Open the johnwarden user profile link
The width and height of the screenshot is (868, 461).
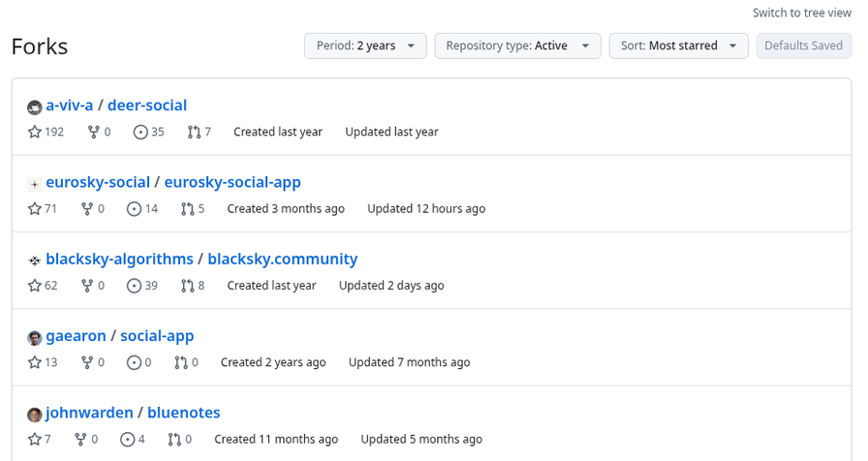pos(90,413)
